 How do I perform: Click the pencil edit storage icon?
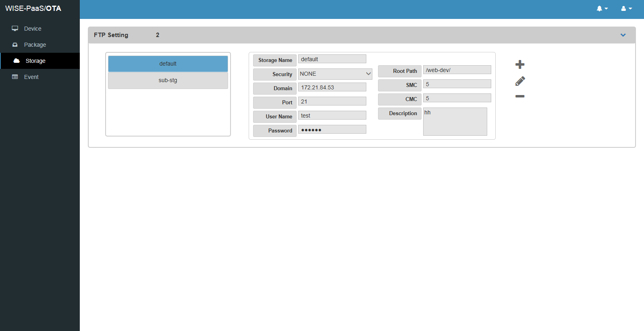tap(520, 81)
